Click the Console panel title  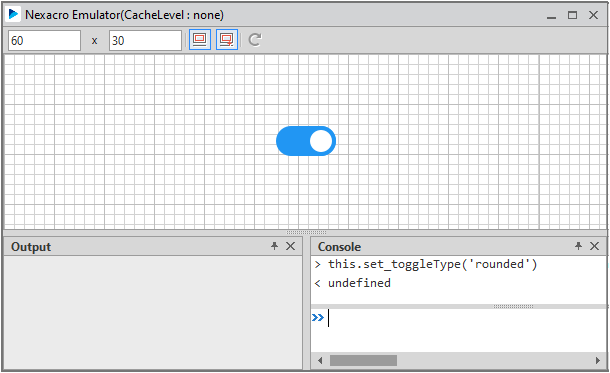pos(339,247)
